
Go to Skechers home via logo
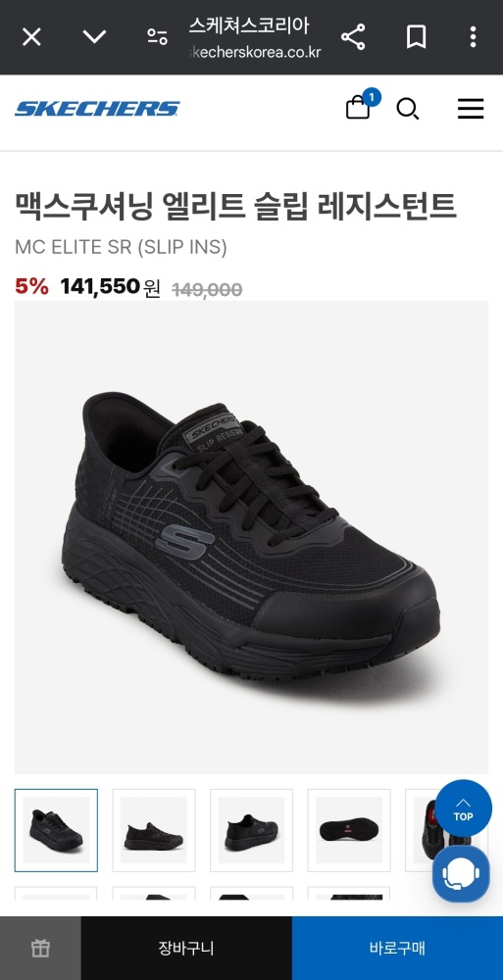tap(97, 109)
